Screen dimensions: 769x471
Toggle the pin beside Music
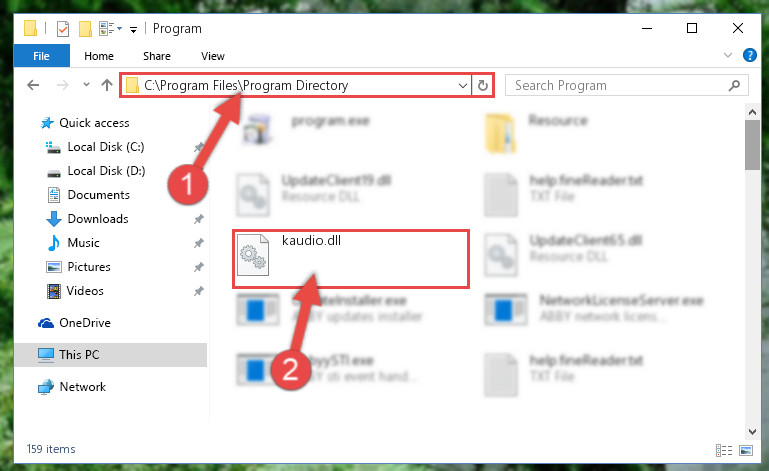click(x=199, y=243)
